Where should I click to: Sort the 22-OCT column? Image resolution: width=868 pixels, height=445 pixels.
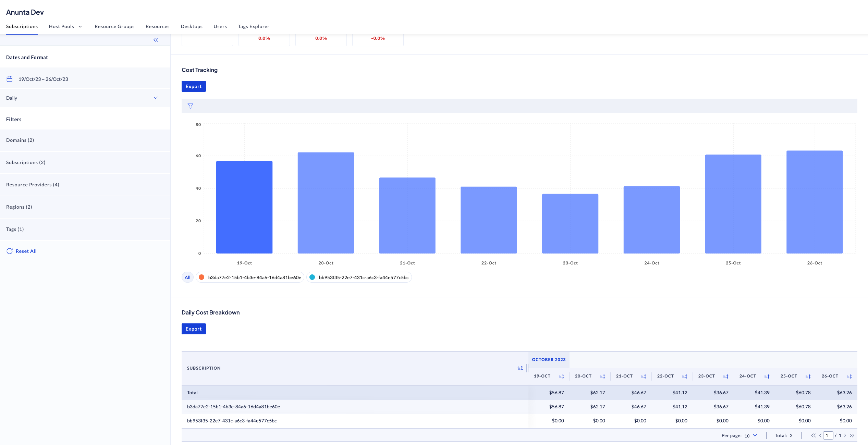[684, 376]
